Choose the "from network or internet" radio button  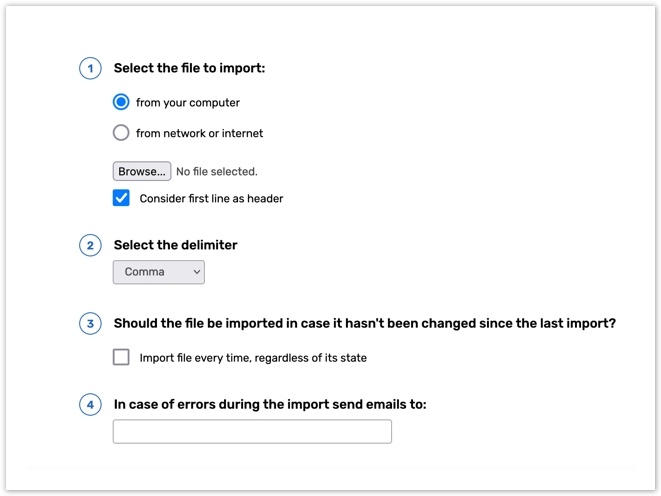pyautogui.click(x=121, y=133)
